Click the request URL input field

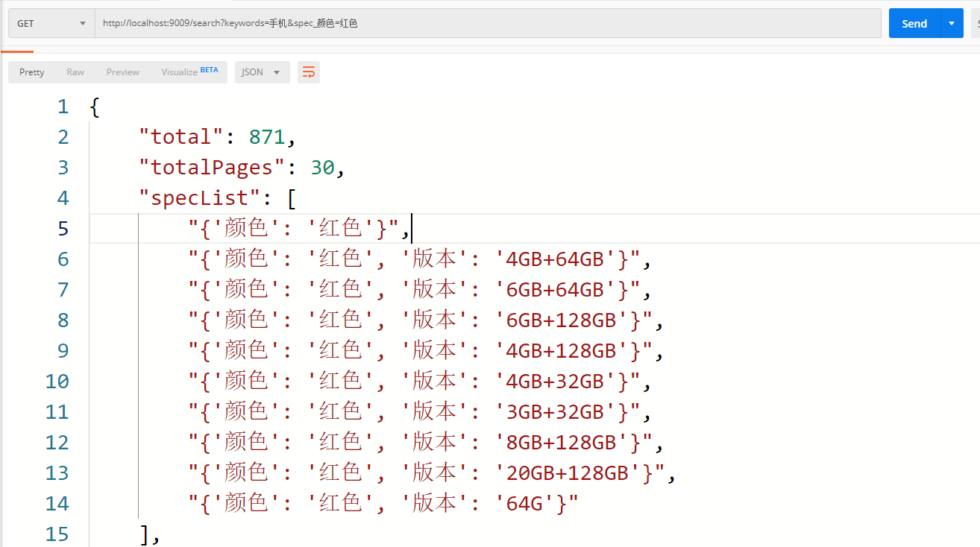488,23
